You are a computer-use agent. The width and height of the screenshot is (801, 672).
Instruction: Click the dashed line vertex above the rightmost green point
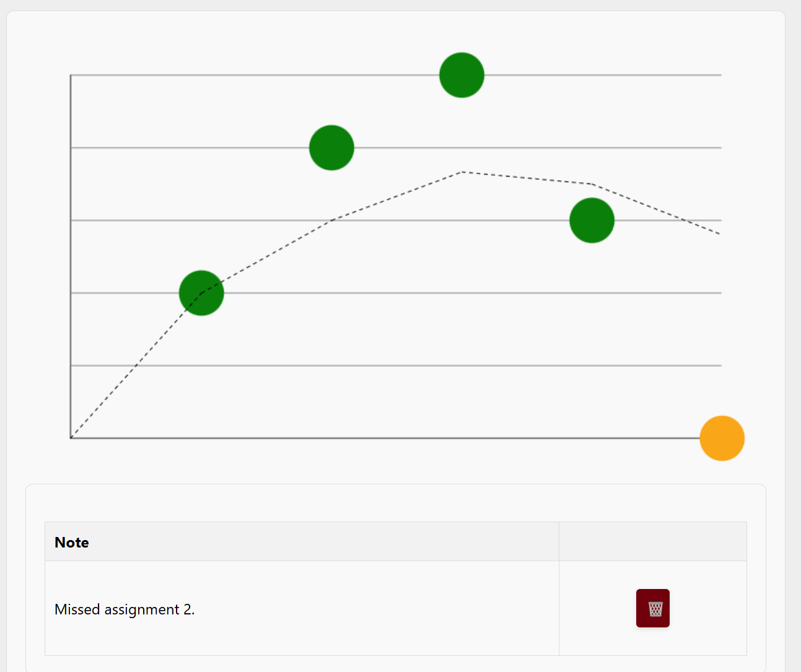point(592,184)
